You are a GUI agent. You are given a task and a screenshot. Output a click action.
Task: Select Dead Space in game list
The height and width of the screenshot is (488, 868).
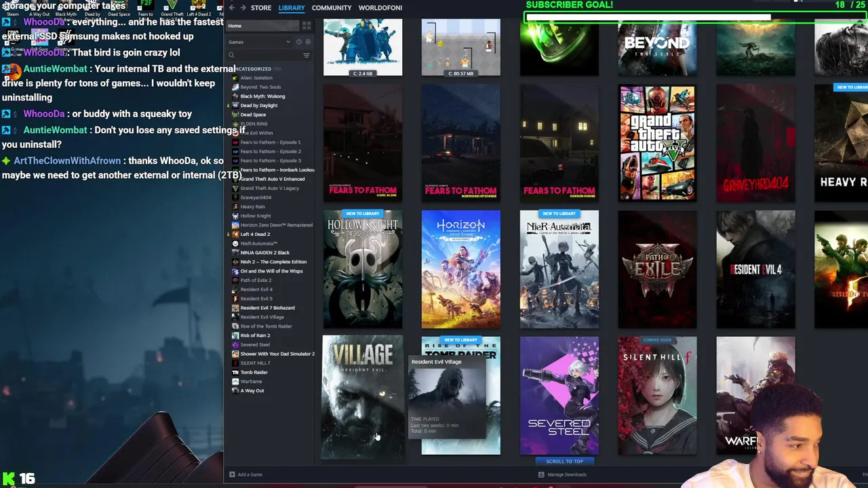[x=253, y=115]
